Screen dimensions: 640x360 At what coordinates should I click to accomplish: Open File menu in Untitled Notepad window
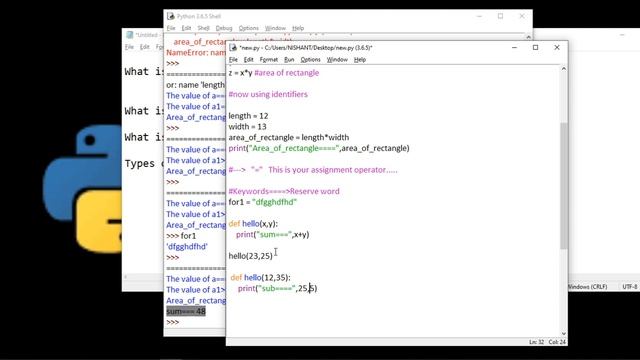pos(129,47)
